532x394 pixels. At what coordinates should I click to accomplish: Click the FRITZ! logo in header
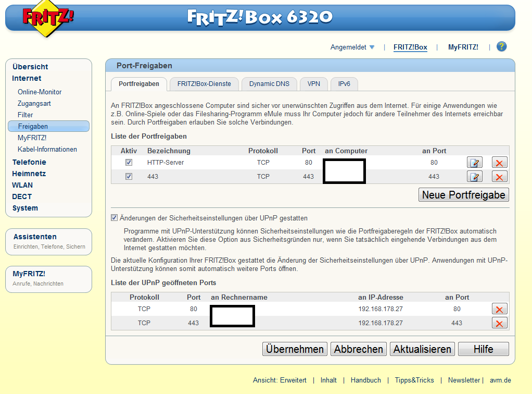[x=48, y=19]
